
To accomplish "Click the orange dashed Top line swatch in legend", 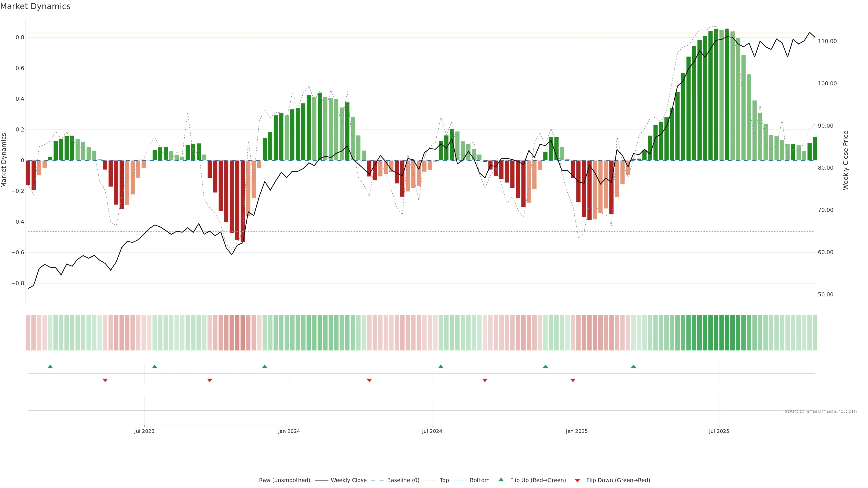I will (430, 480).
